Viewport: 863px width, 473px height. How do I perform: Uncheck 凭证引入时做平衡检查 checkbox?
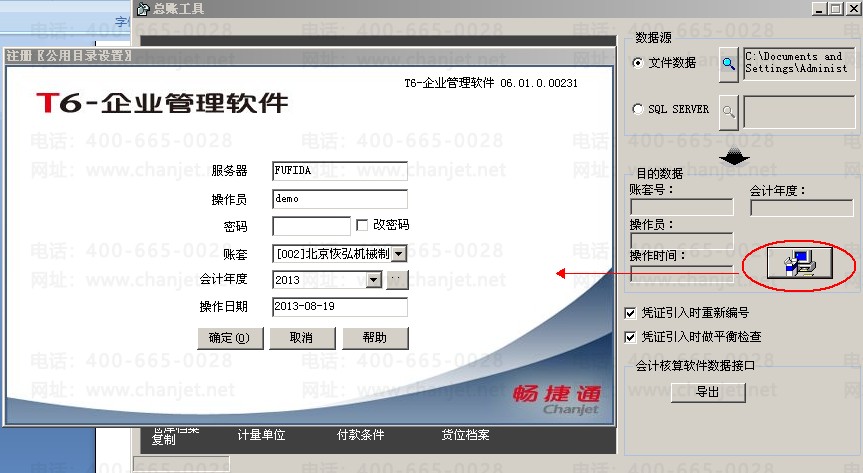point(630,337)
